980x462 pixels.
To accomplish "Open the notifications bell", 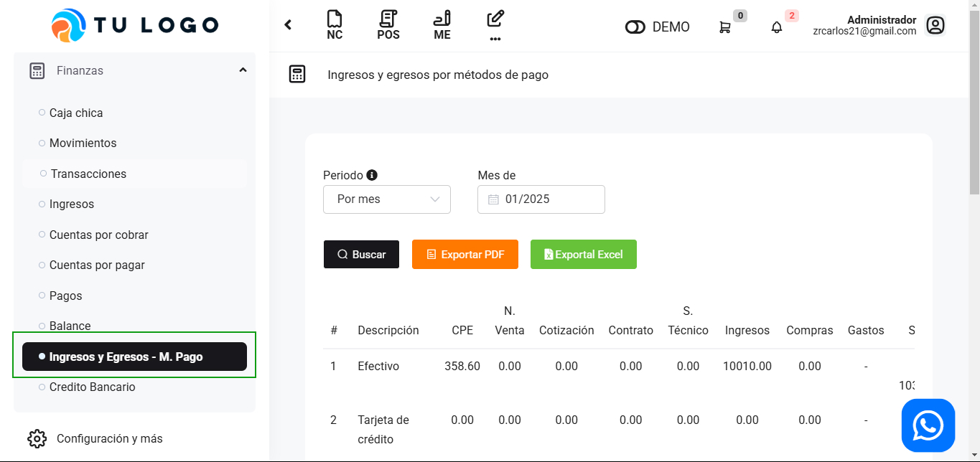I will pos(777,27).
